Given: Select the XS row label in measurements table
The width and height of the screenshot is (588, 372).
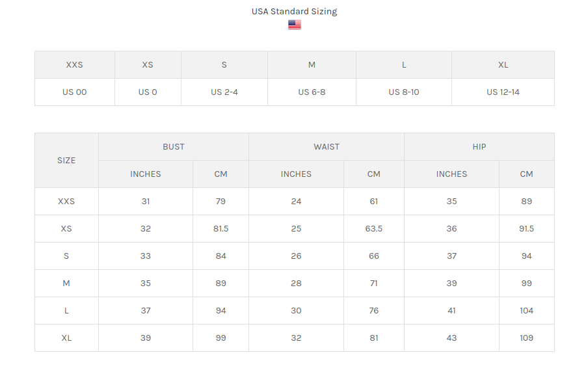Looking at the screenshot, I should 66,229.
